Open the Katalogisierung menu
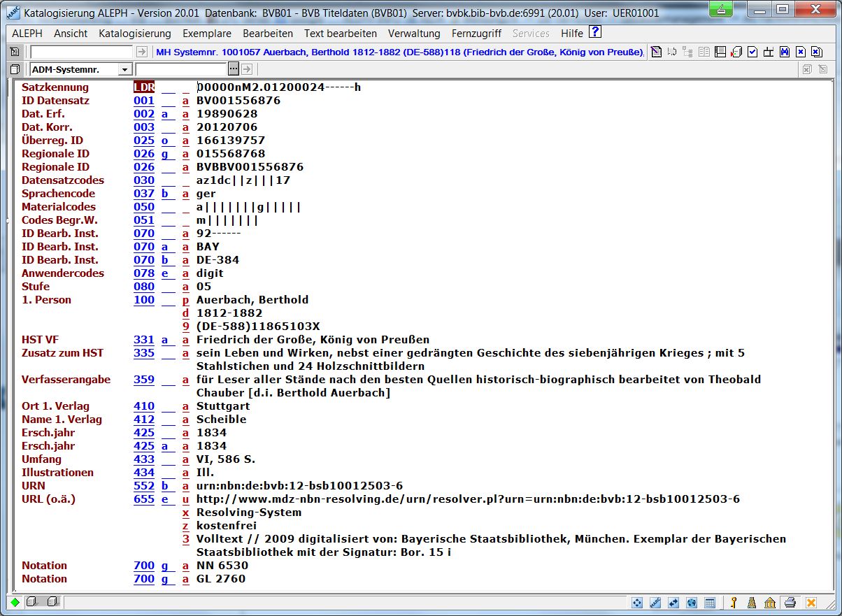The height and width of the screenshot is (616, 842). [x=135, y=34]
